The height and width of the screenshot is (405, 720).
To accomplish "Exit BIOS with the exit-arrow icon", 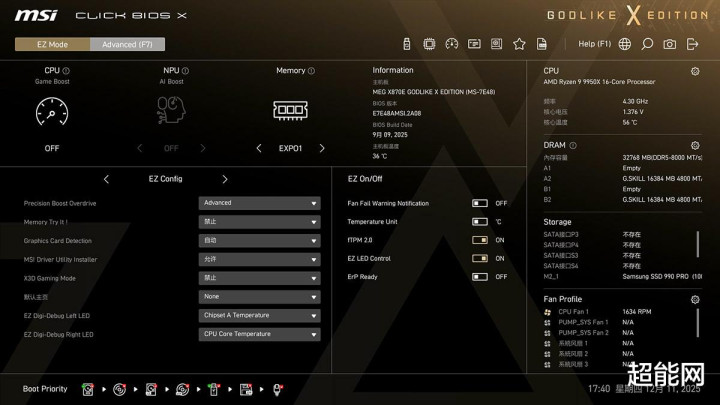I will click(x=692, y=44).
